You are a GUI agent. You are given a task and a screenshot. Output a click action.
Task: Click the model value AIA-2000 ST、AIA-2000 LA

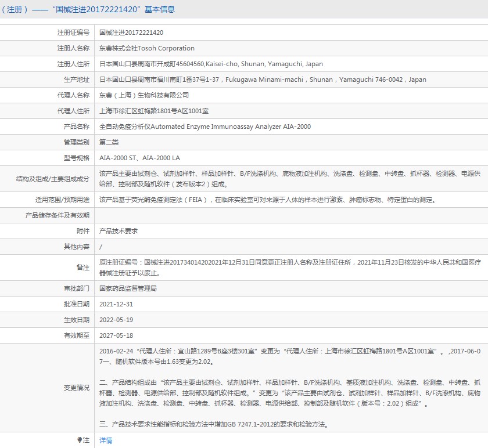point(139,158)
